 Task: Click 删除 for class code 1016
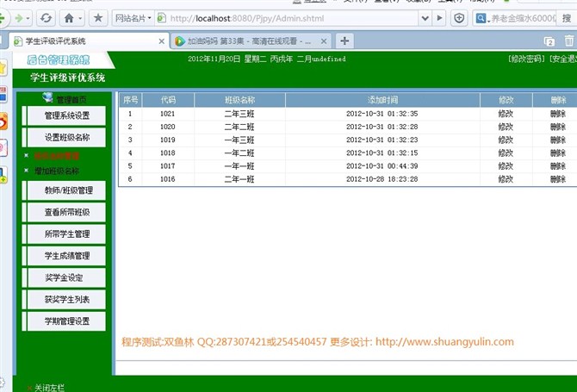pos(558,179)
